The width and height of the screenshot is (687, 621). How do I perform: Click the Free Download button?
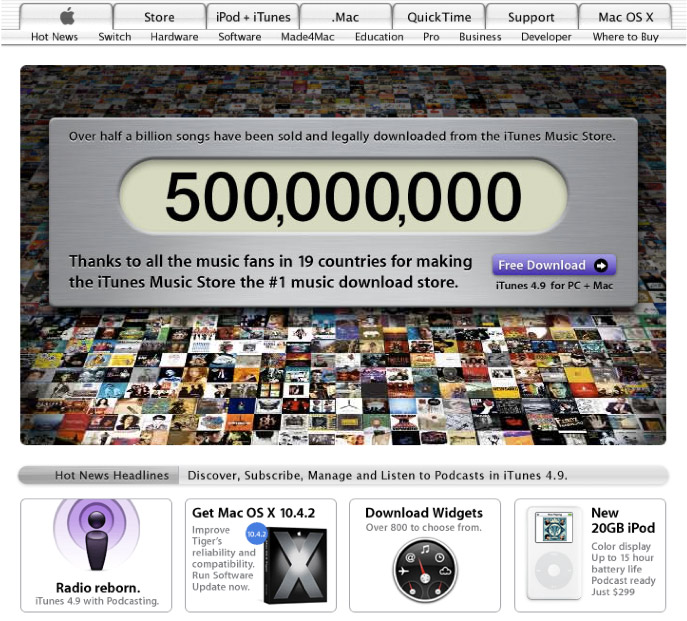tap(554, 265)
